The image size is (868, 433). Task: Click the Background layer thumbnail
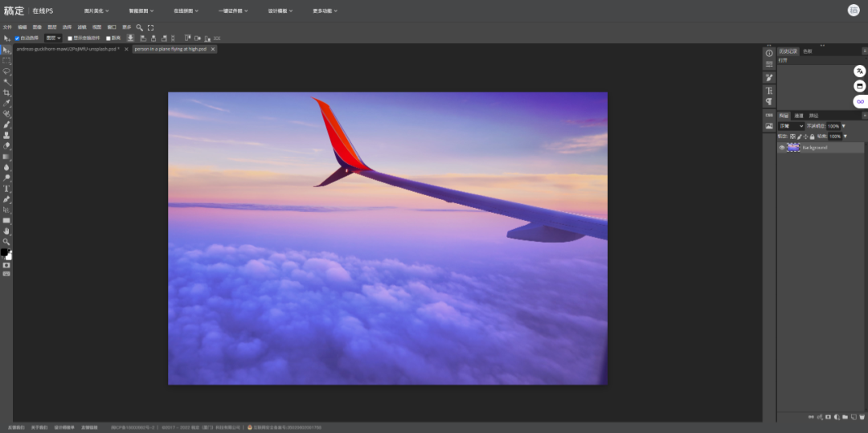pos(793,148)
